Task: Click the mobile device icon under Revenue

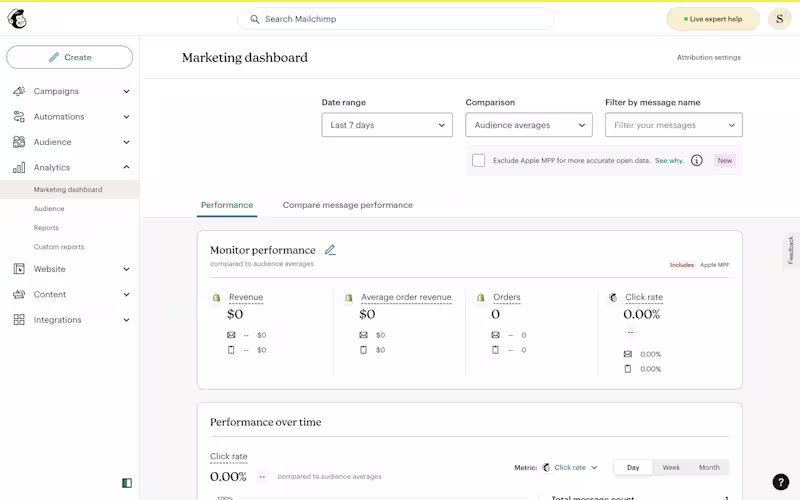Action: (x=231, y=350)
